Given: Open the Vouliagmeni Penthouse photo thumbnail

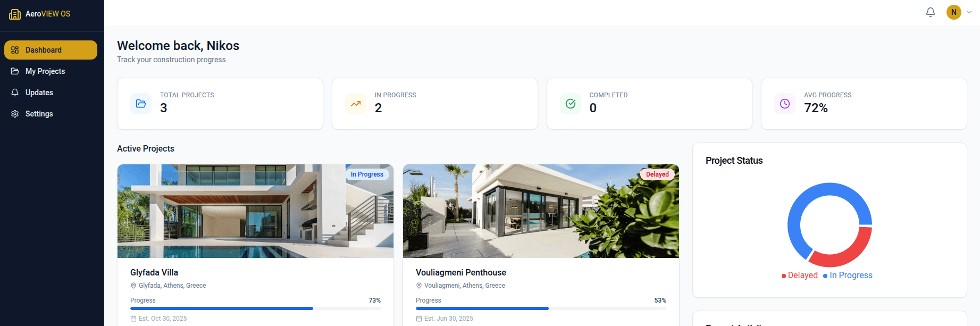Looking at the screenshot, I should (x=541, y=211).
